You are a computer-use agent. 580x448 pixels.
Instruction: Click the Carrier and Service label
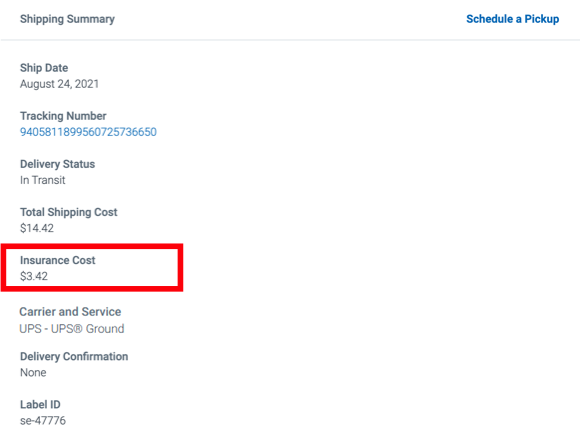[70, 312]
